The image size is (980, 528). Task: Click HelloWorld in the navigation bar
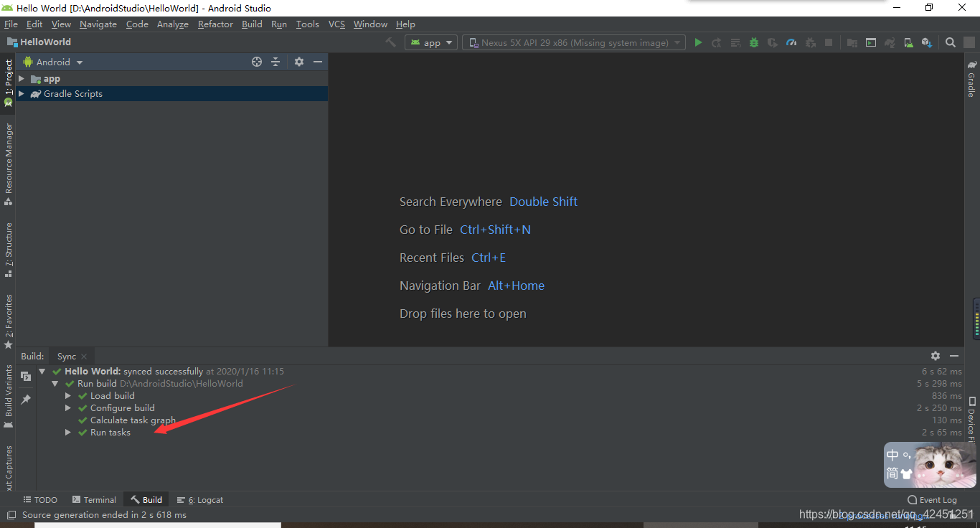pyautogui.click(x=39, y=42)
